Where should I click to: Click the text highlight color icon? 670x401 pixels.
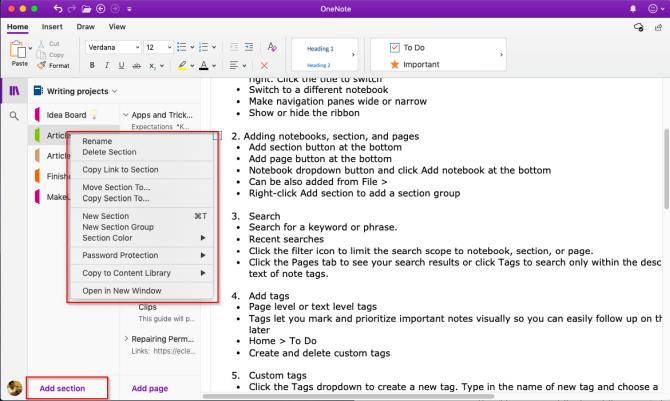point(181,66)
